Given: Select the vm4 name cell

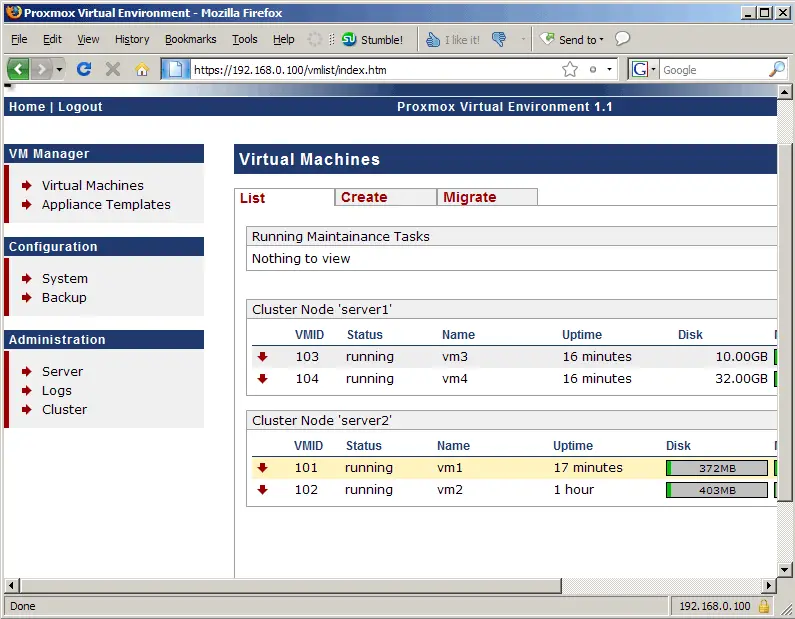Looking at the screenshot, I should (x=455, y=379).
